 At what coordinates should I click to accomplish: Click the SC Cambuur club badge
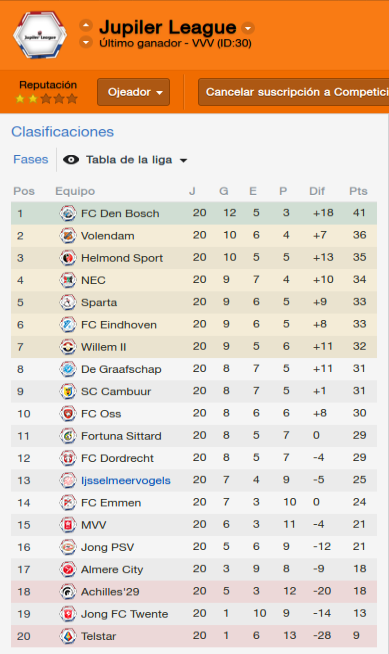pyautogui.click(x=68, y=391)
